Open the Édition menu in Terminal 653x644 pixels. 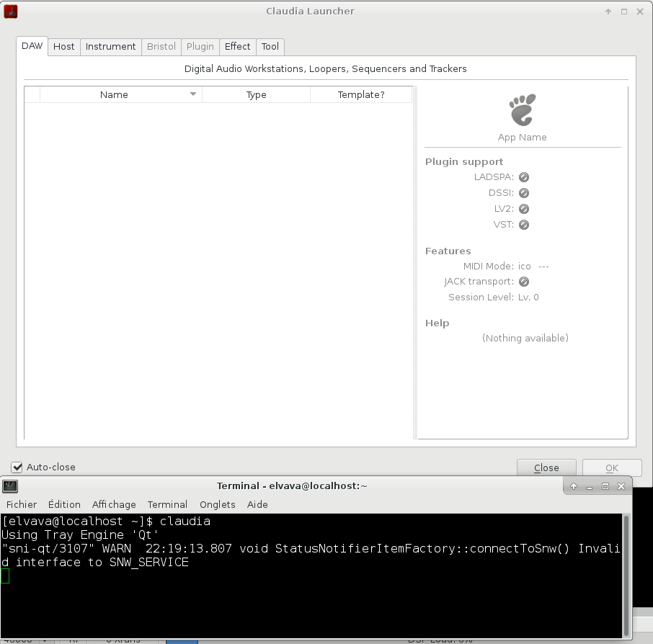coord(64,504)
